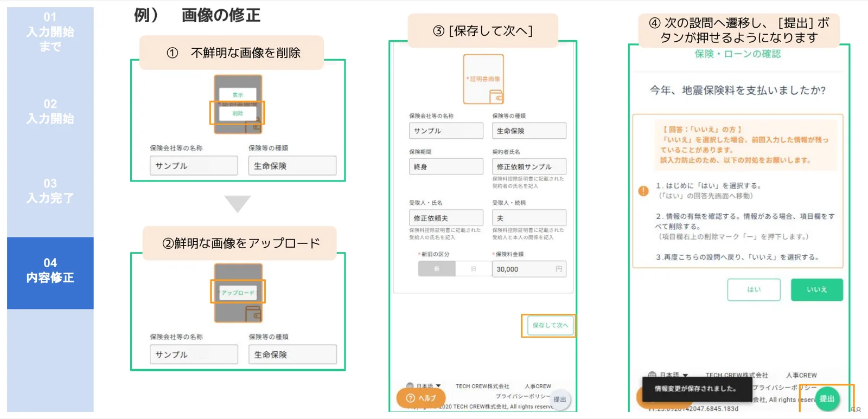Screen dimensions: 868x419
Task: Select 旧 in the 新旧の区分 toggle
Action: point(473,269)
